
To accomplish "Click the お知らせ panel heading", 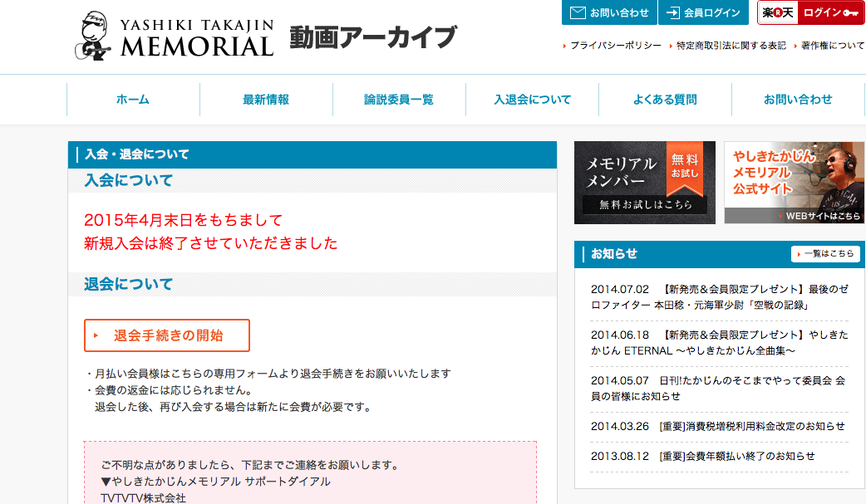I will tap(613, 254).
